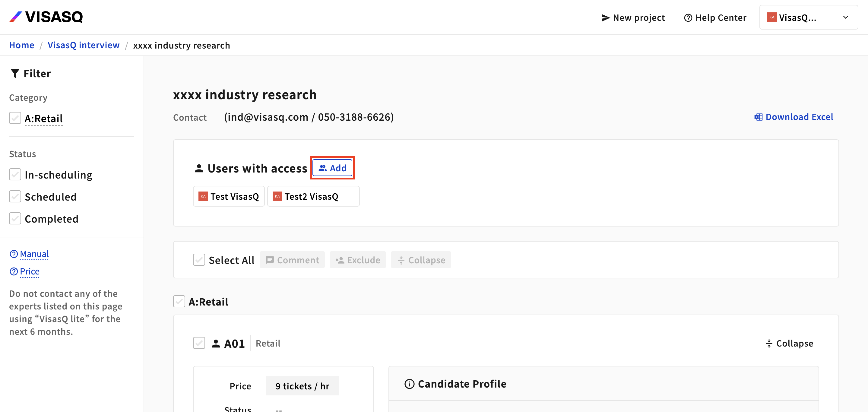
Task: Click the account avatar icon in header
Action: (771, 17)
